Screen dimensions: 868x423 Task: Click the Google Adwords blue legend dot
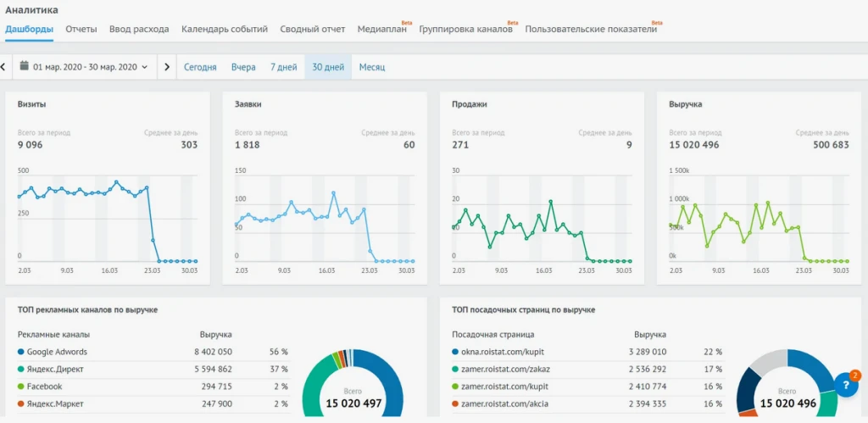20,352
